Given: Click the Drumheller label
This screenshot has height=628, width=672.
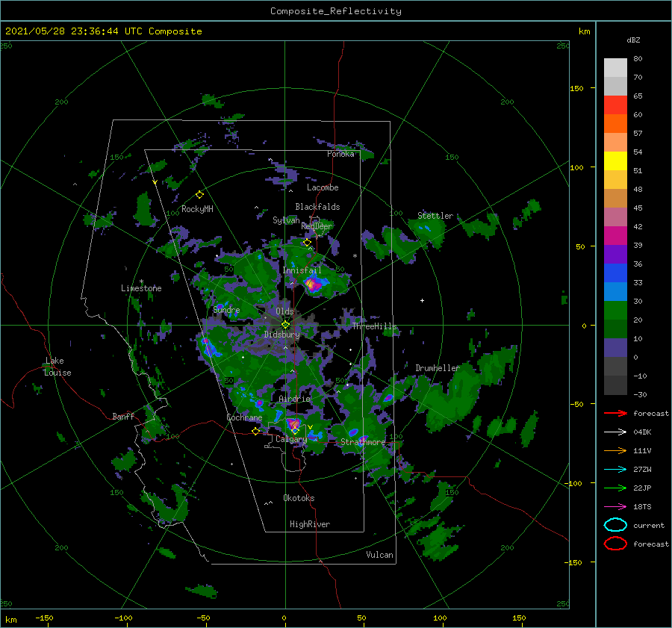Looking at the screenshot, I should [437, 368].
